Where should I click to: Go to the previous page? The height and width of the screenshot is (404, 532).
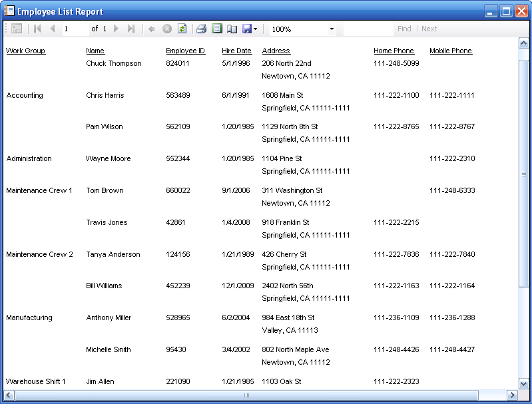[x=52, y=29]
